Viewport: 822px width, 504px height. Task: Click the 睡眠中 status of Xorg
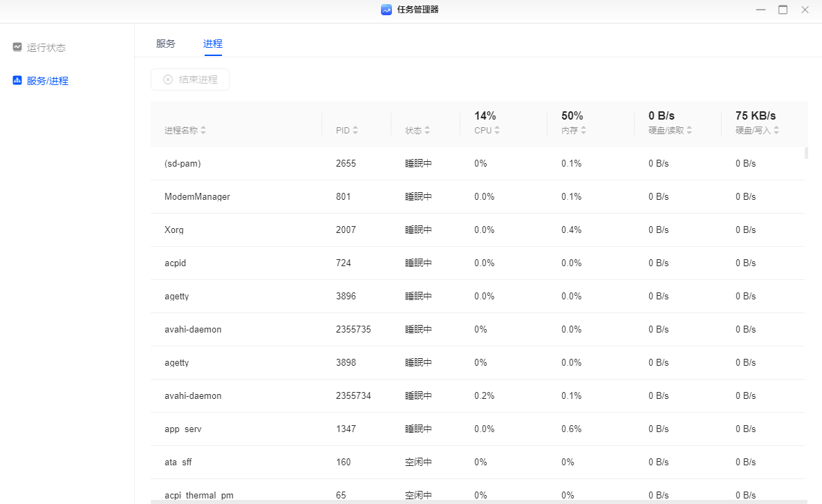418,230
